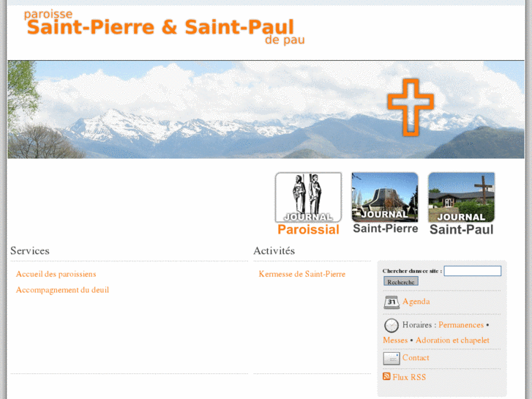Open the Journal Saint-Paul thumbnail
Screen dimensions: 532x399
(462, 204)
